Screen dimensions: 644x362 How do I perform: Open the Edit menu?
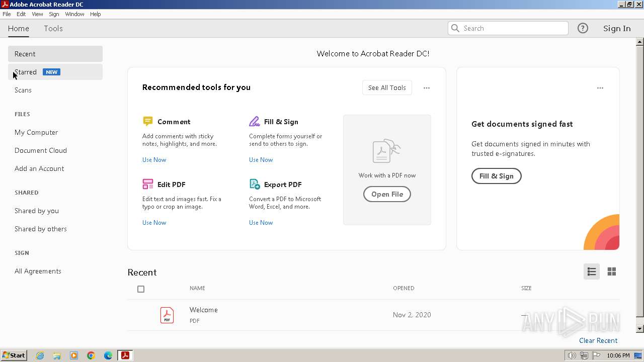(x=21, y=14)
